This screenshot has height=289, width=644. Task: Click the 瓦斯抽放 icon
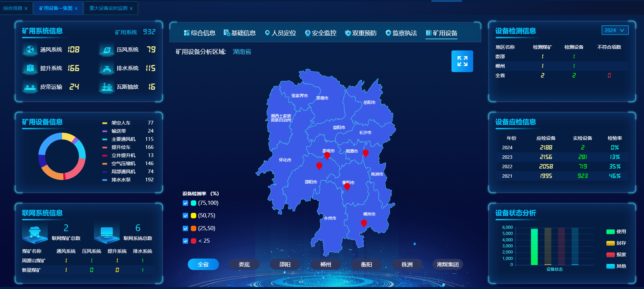107,87
